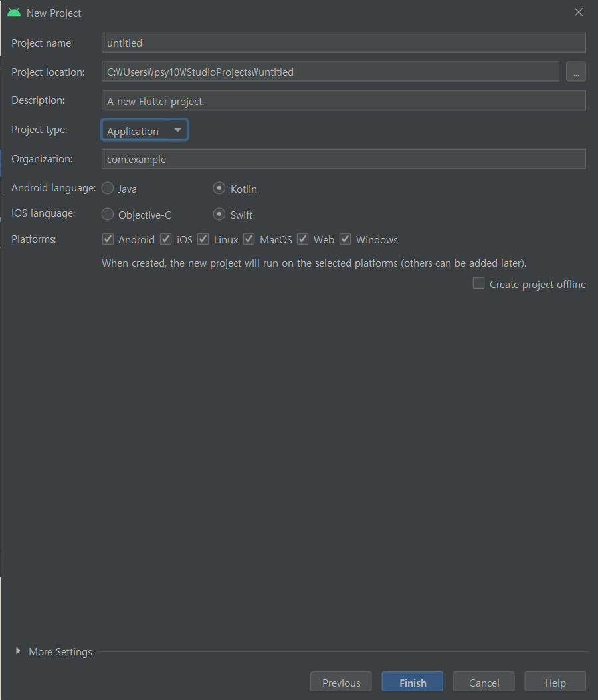Toggle the Linux platform checkbox
This screenshot has width=598, height=700.
[x=203, y=239]
